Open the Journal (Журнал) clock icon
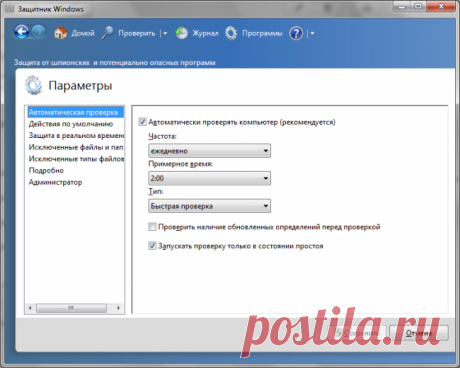Screen dimensions: 460x368 [x=182, y=33]
